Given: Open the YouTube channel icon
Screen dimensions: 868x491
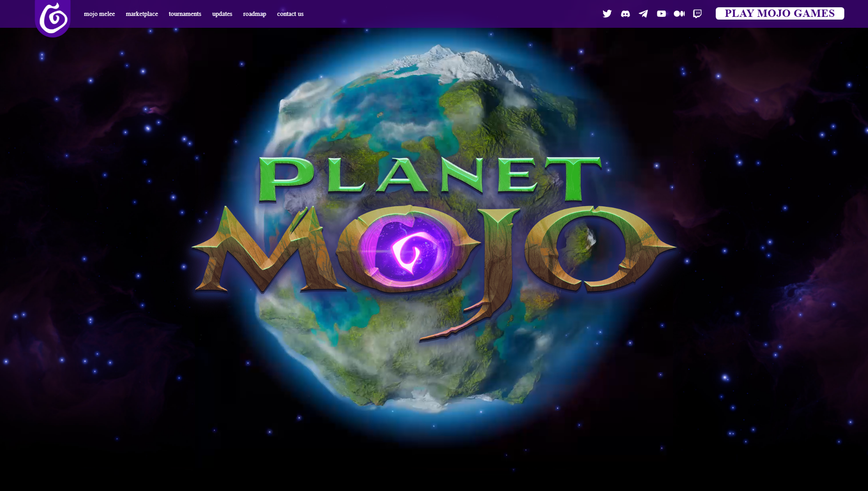Looking at the screenshot, I should tap(661, 14).
